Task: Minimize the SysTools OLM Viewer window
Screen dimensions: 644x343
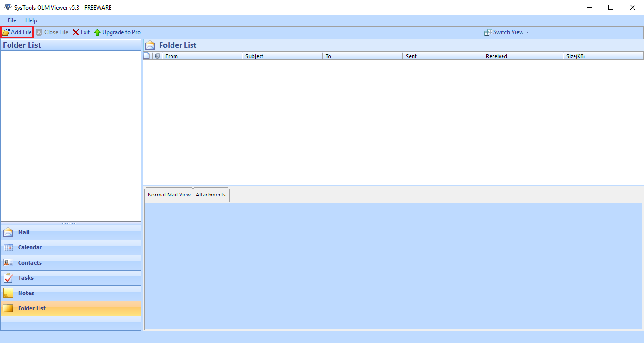Action: [x=589, y=7]
